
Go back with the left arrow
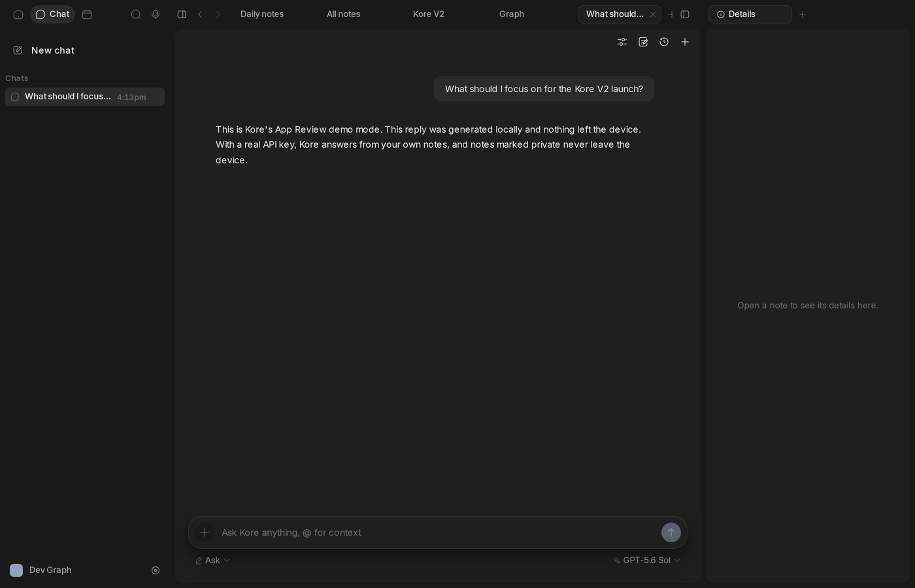200,14
